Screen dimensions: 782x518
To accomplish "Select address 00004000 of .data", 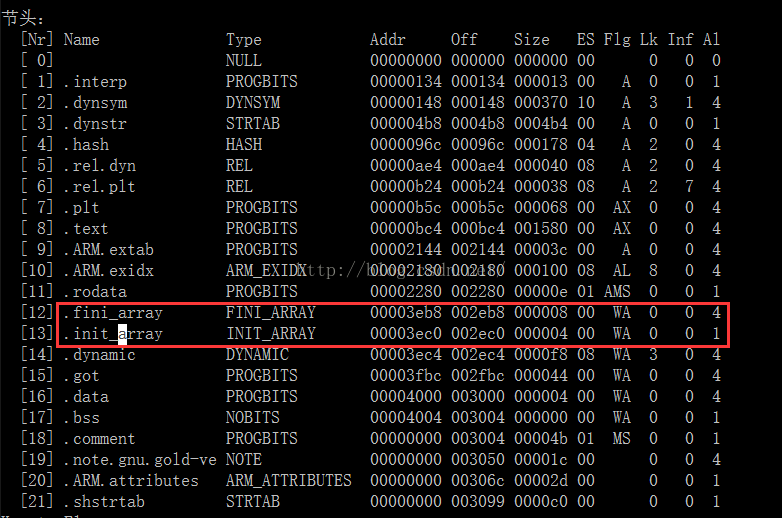I will (406, 396).
